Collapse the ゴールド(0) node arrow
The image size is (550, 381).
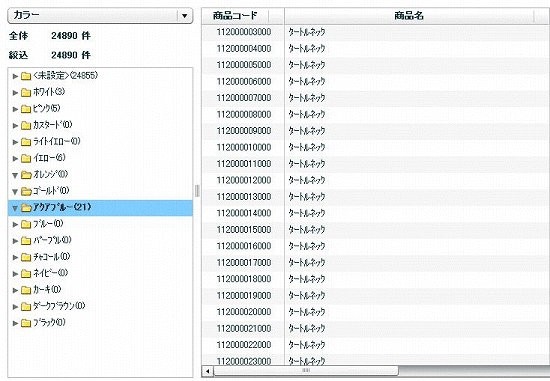click(x=15, y=192)
